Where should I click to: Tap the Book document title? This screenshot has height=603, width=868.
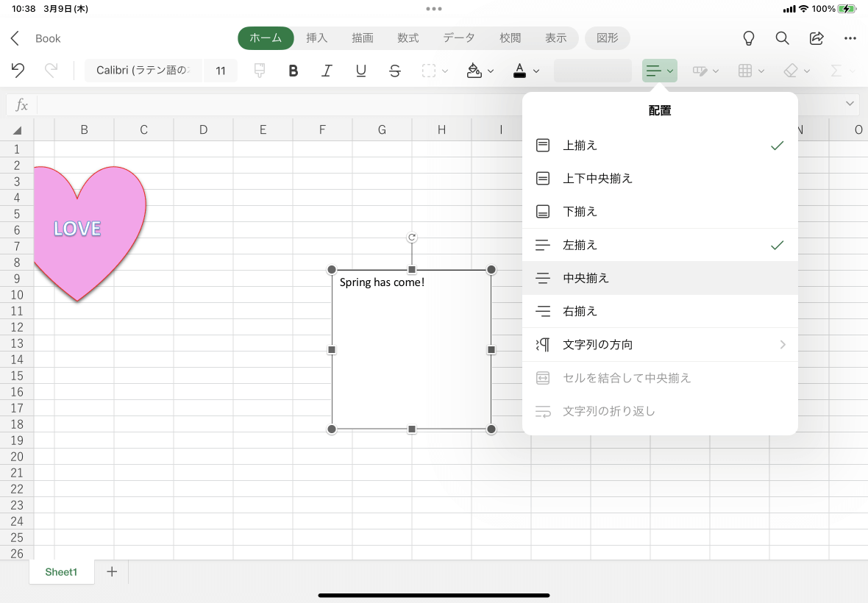(48, 38)
